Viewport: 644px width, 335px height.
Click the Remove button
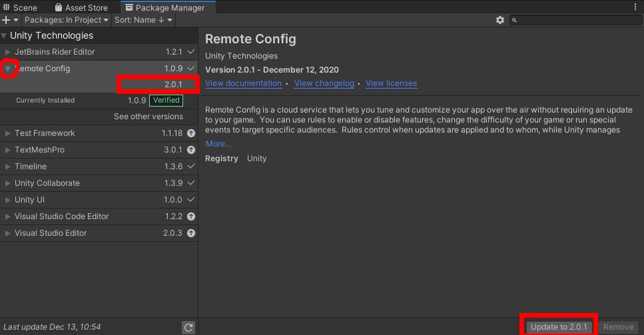point(618,327)
